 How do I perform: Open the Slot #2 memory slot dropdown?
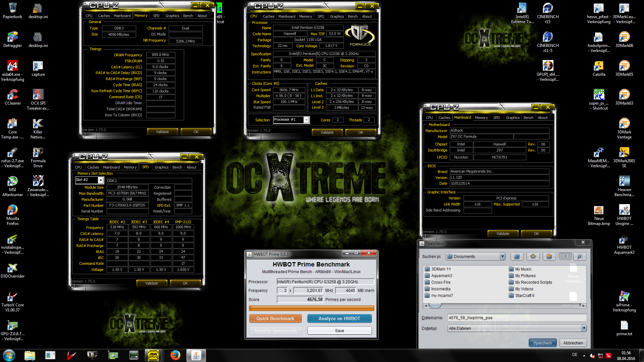coord(100,180)
